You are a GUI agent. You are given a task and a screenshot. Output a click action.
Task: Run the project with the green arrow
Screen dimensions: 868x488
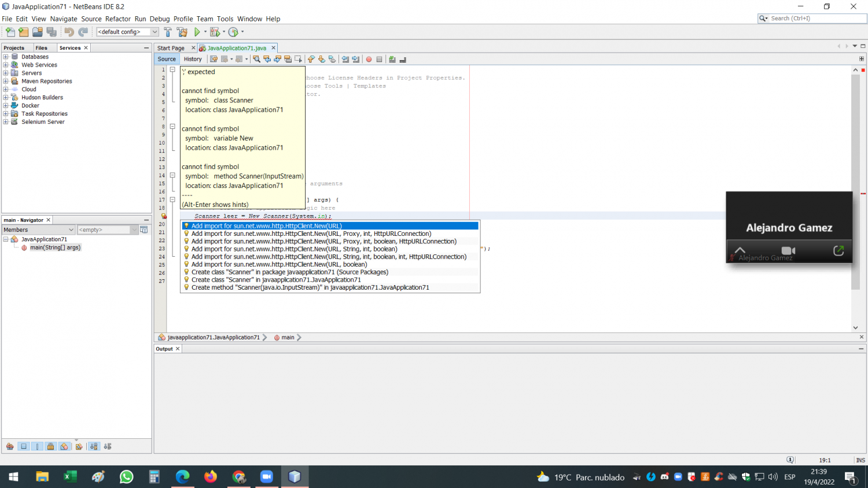tap(197, 32)
